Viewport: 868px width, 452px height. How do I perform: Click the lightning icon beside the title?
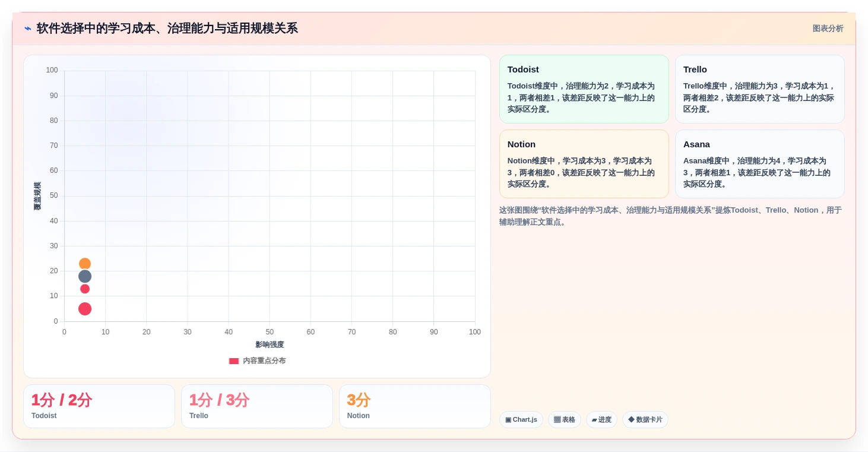tap(28, 29)
